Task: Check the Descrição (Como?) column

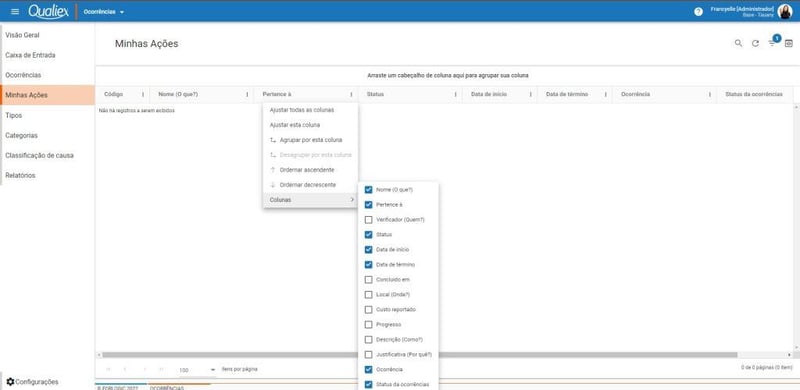Action: click(368, 339)
